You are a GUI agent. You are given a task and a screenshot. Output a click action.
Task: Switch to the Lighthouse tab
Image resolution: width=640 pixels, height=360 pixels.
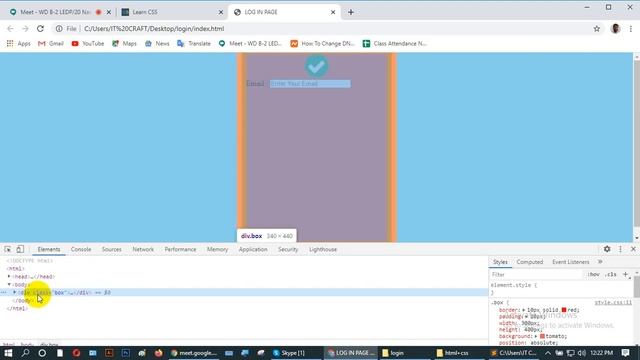pos(323,249)
